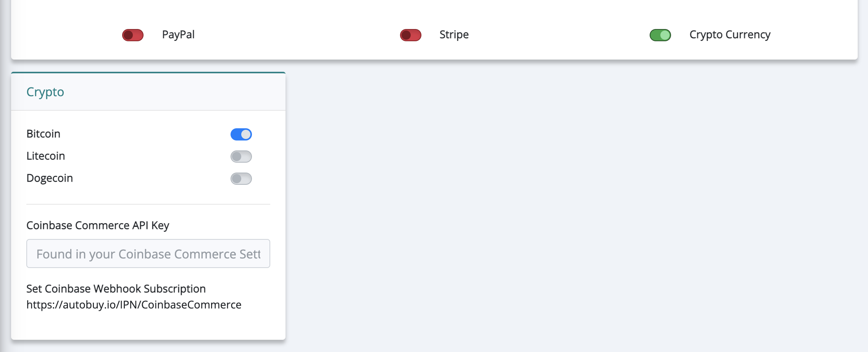Turn on the Litecoin switch
The height and width of the screenshot is (352, 868).
tap(241, 157)
